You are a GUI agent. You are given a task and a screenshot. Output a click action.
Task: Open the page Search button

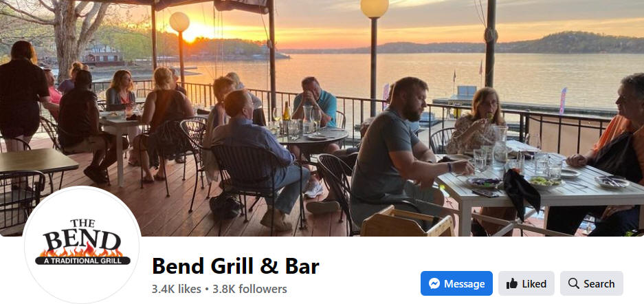tap(592, 283)
